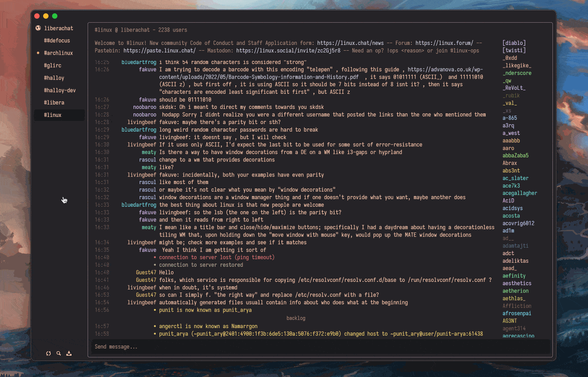Open the advanova.co.uk barcode PDF link
This screenshot has width=588, height=377.
point(321,73)
